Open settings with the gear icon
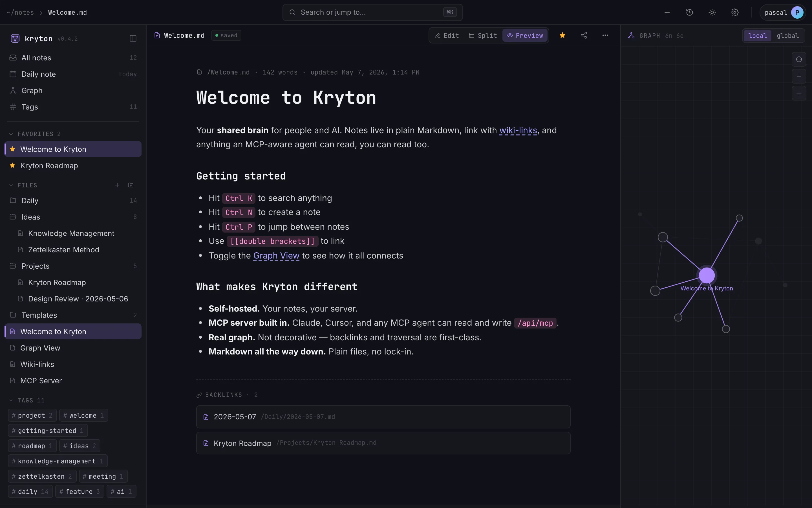This screenshot has height=508, width=812. point(734,12)
